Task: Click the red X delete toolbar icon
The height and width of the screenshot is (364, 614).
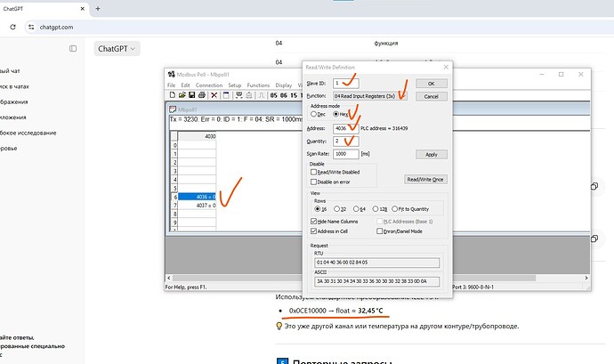Action: (x=214, y=95)
